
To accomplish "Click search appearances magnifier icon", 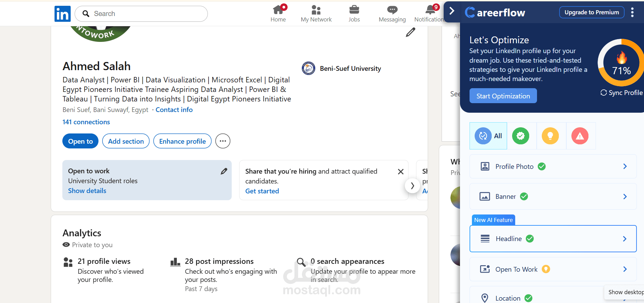I will tap(301, 262).
